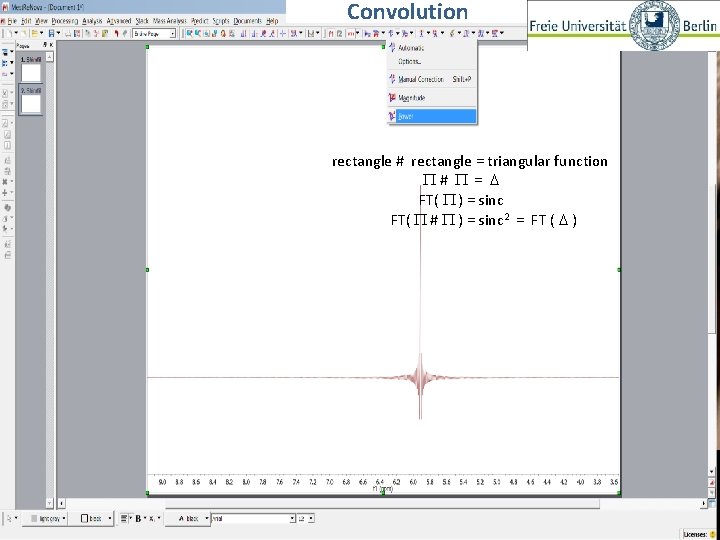Select page 2 thumbnail in Pages panel
Viewport: 720px width, 540px height.
coord(31,100)
